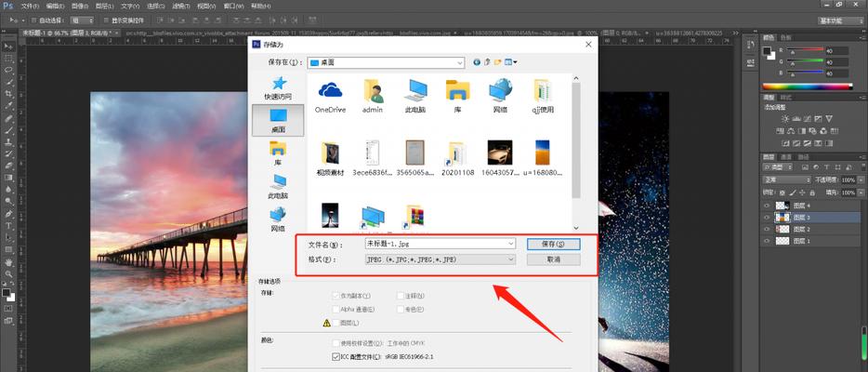868x372 pixels.
Task: Toggle the As a Copy checkbox
Action: 335,296
